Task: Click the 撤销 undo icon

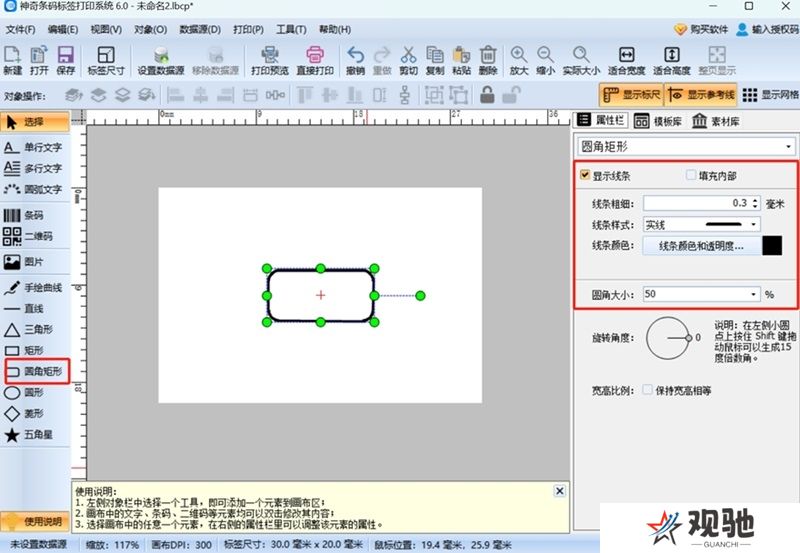Action: 355,60
